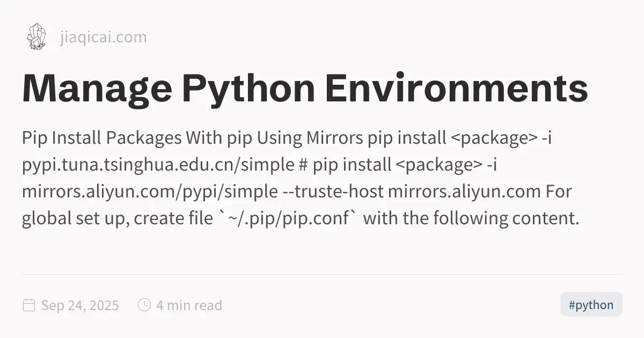Click the "Sep 24, 2025" date text
Image resolution: width=644 pixels, height=338 pixels.
(x=80, y=306)
